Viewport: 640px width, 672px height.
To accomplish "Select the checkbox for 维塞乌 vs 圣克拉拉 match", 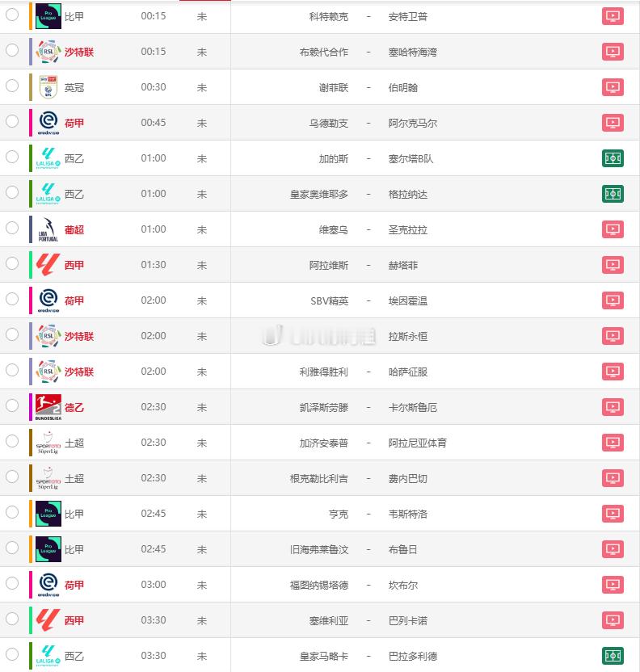I will tap(12, 228).
